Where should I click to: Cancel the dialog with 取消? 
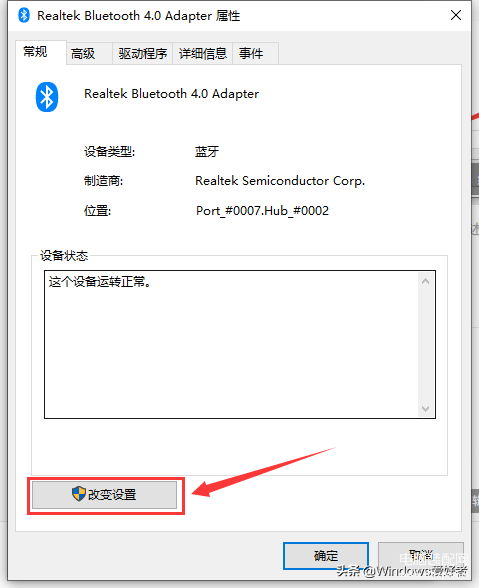[421, 555]
